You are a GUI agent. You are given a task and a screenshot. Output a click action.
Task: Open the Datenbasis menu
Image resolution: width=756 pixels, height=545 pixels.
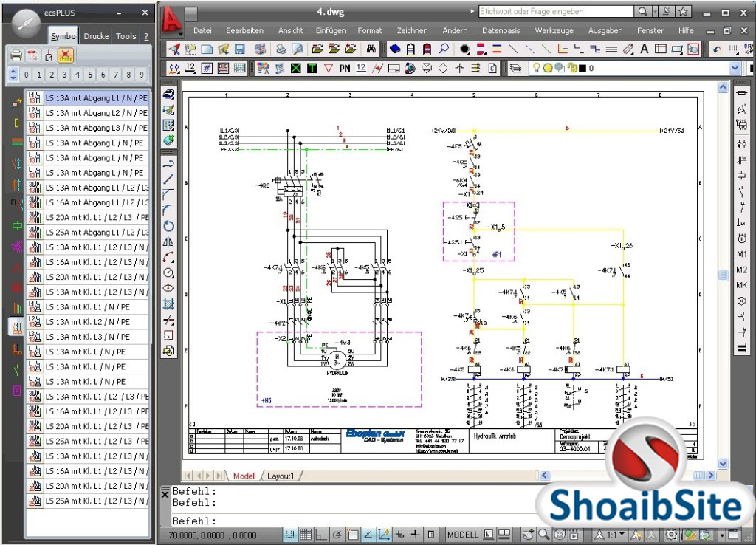coord(501,30)
